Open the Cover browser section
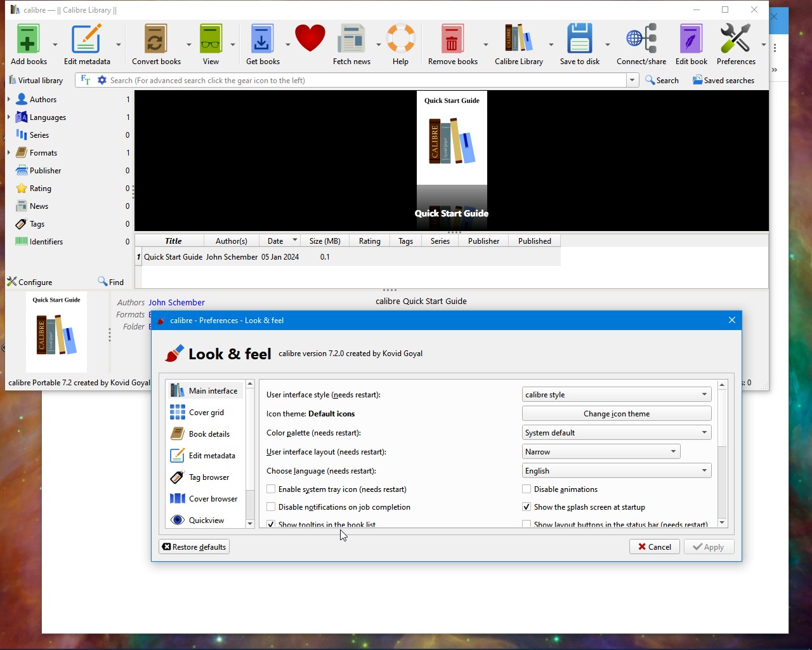 205,499
